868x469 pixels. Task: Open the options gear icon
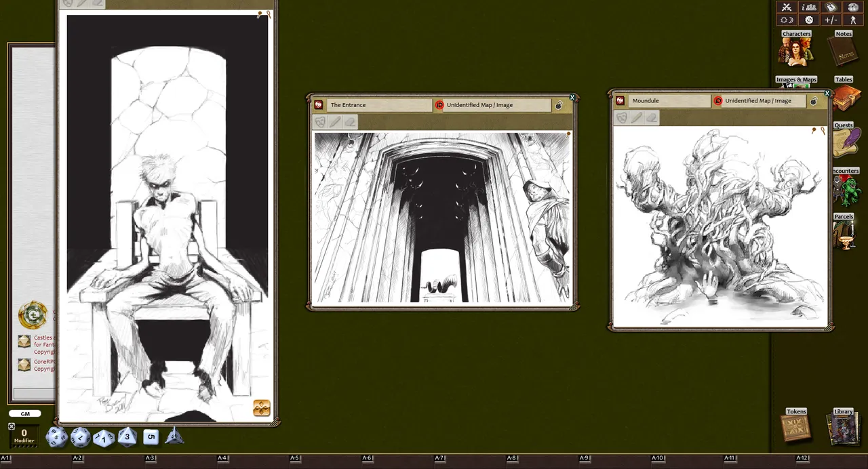pos(809,20)
